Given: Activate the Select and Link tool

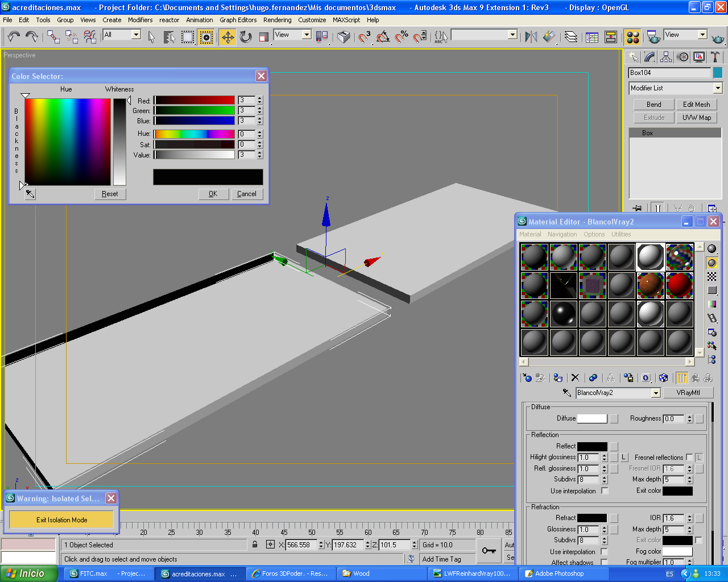Looking at the screenshot, I should click(x=53, y=37).
